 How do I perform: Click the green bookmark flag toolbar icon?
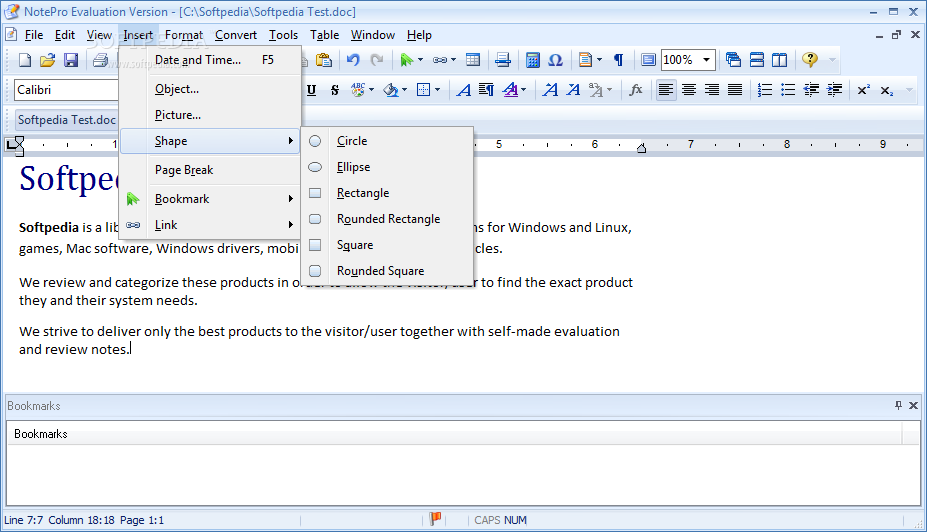pos(406,60)
